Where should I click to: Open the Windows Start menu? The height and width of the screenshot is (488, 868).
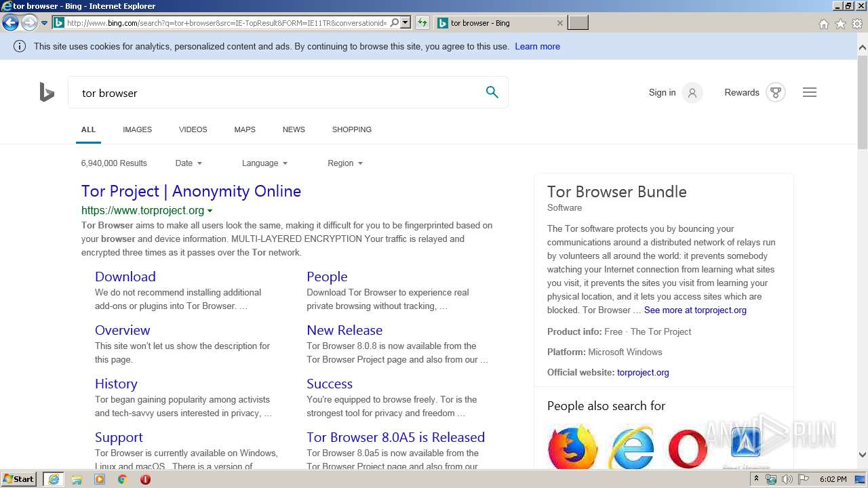pyautogui.click(x=18, y=479)
